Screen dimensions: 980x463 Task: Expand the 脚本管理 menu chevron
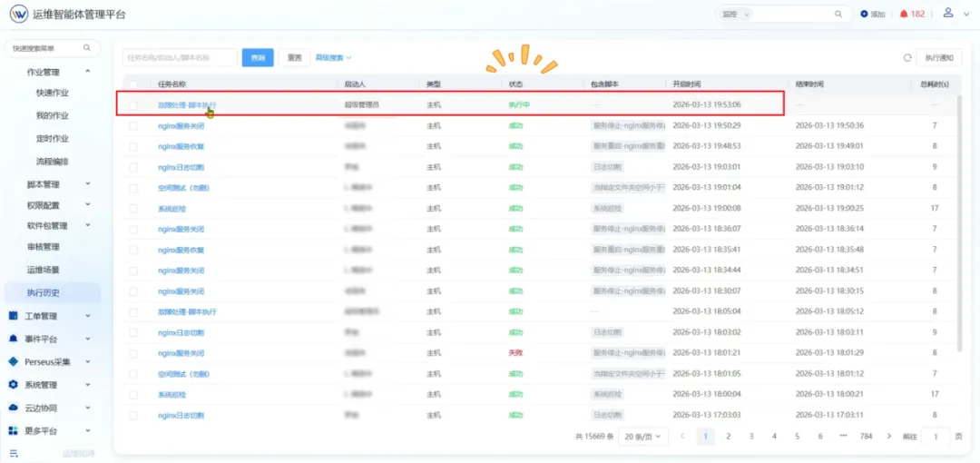pyautogui.click(x=87, y=184)
